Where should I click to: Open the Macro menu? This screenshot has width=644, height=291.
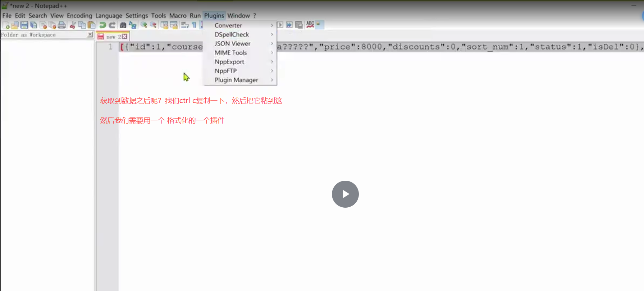(178, 15)
